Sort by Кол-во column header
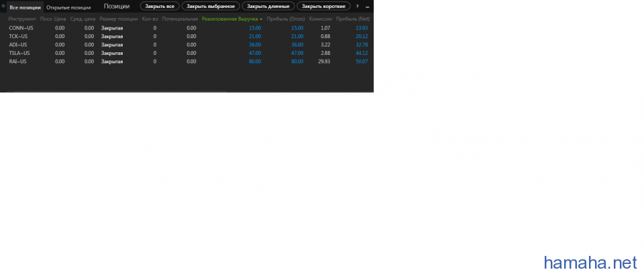This screenshot has width=644, height=270. coord(150,19)
